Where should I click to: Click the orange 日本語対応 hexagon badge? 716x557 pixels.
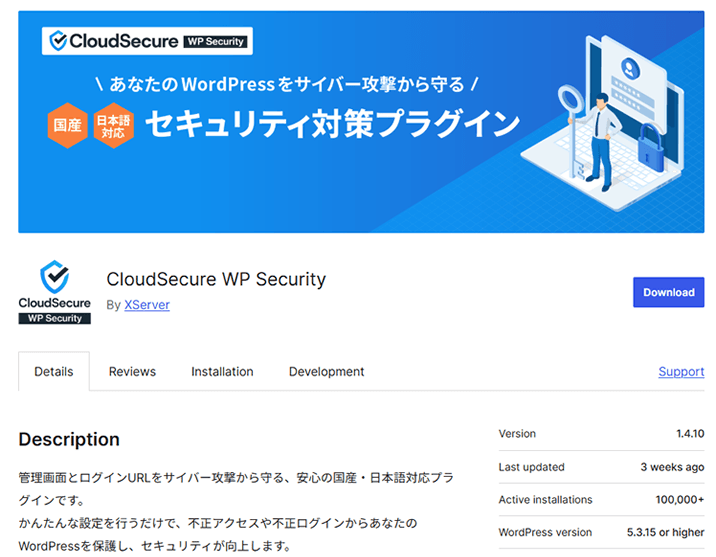[113, 126]
